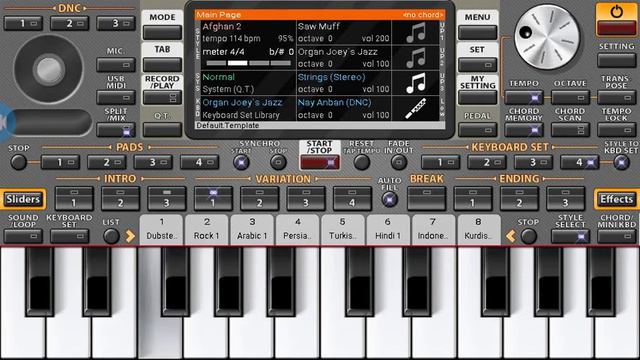640x360 pixels.
Task: Click the MY SETTING button
Action: pyautogui.click(x=478, y=98)
